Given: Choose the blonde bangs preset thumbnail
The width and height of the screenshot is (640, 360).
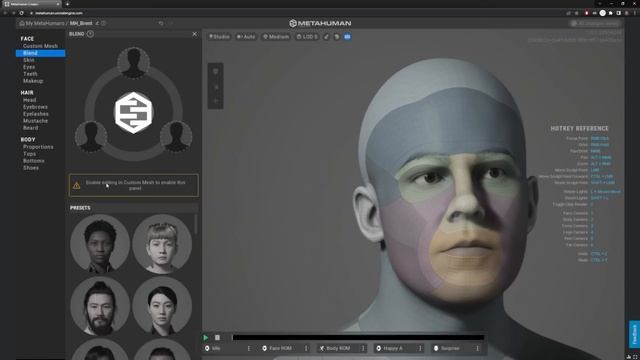Looking at the screenshot, I should pyautogui.click(x=162, y=244).
